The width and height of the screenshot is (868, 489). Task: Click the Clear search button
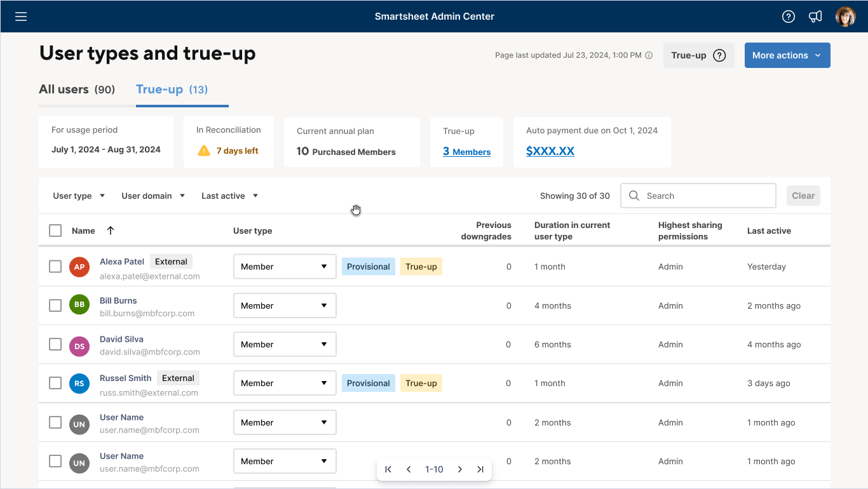[803, 196]
